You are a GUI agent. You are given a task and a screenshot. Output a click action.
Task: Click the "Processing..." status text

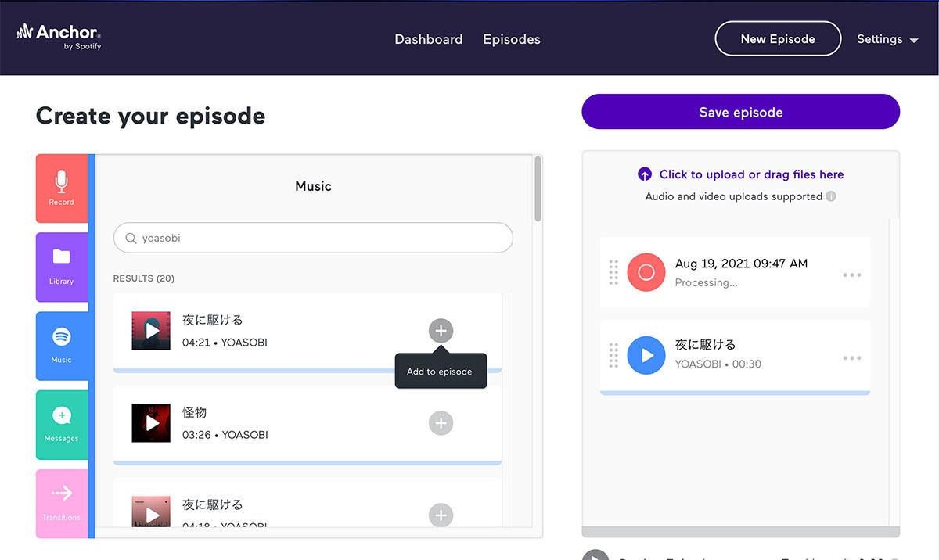tap(706, 282)
